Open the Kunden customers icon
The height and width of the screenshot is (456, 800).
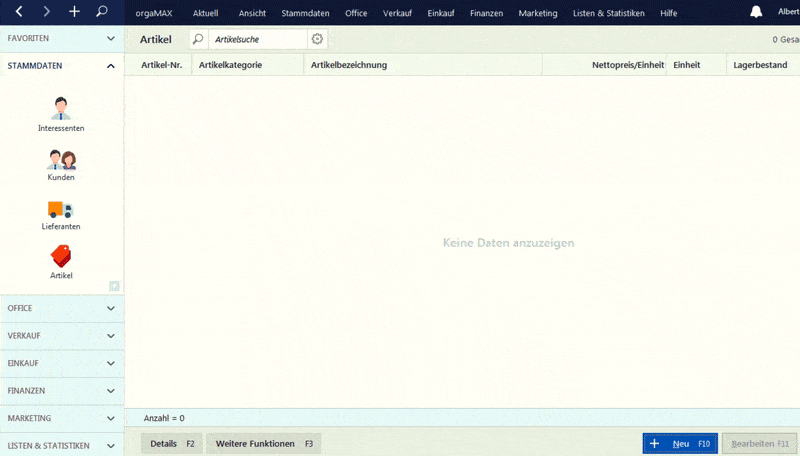(x=61, y=160)
